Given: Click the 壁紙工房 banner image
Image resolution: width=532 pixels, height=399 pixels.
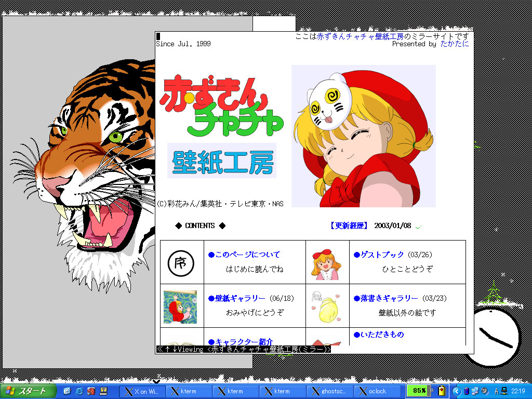Looking at the screenshot, I should 222,161.
